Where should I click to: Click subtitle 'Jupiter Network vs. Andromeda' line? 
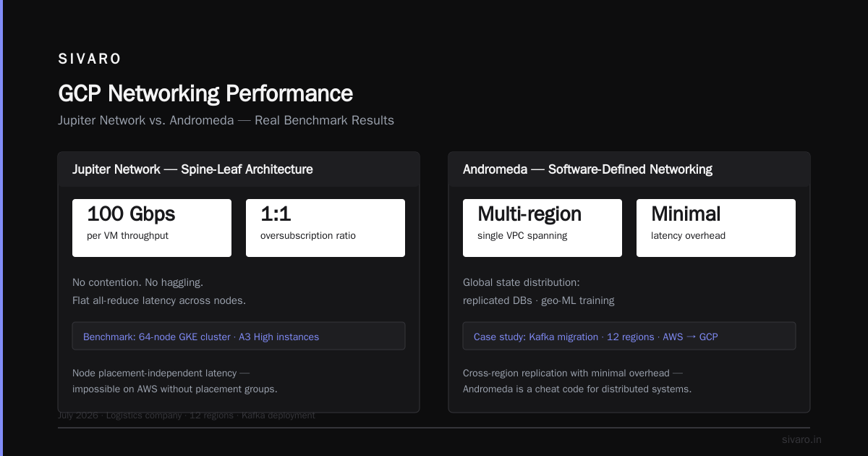[226, 120]
